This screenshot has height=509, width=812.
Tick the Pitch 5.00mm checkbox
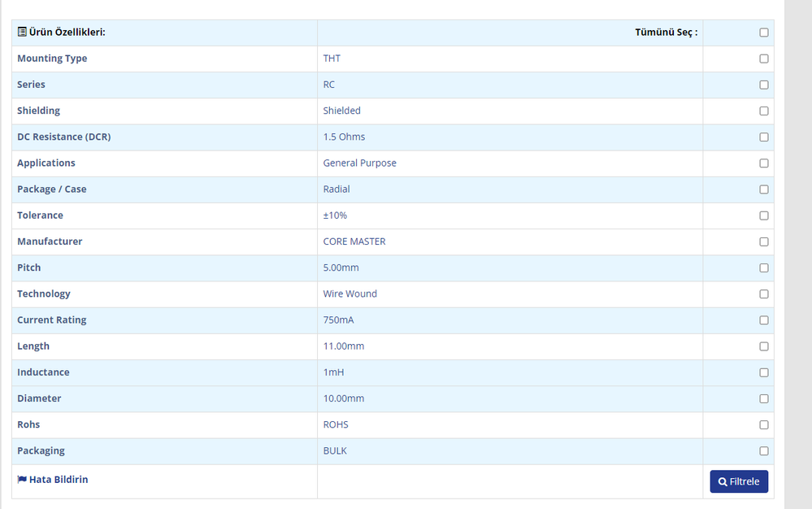[x=764, y=268]
